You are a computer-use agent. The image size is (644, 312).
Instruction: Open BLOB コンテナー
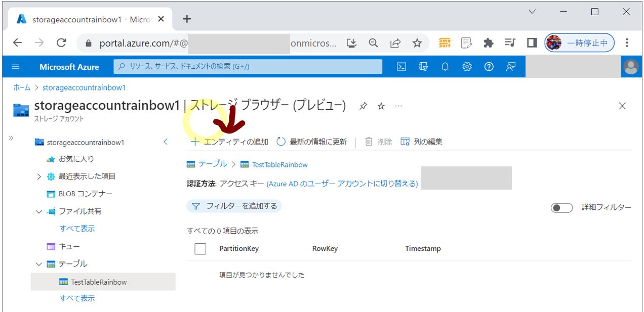coord(79,194)
